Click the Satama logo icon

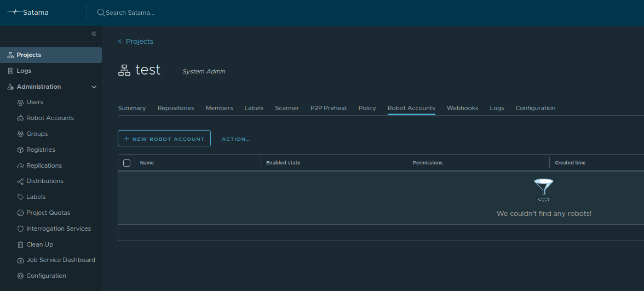(x=14, y=12)
